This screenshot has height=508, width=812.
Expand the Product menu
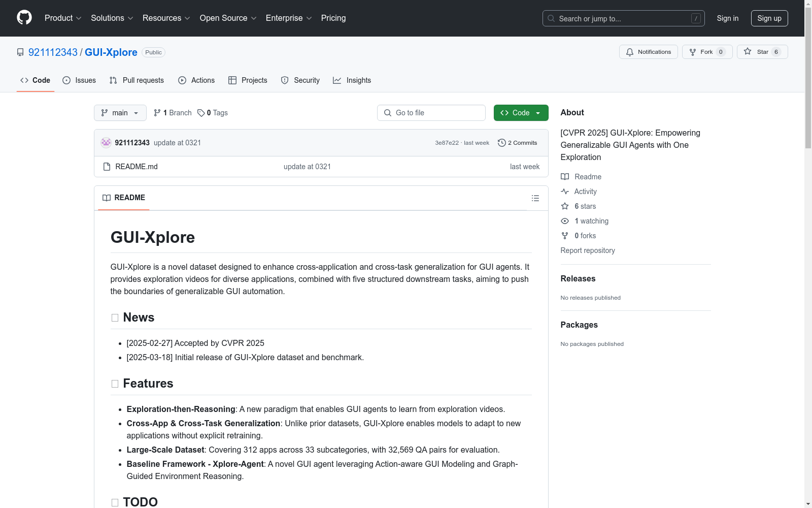coord(63,18)
